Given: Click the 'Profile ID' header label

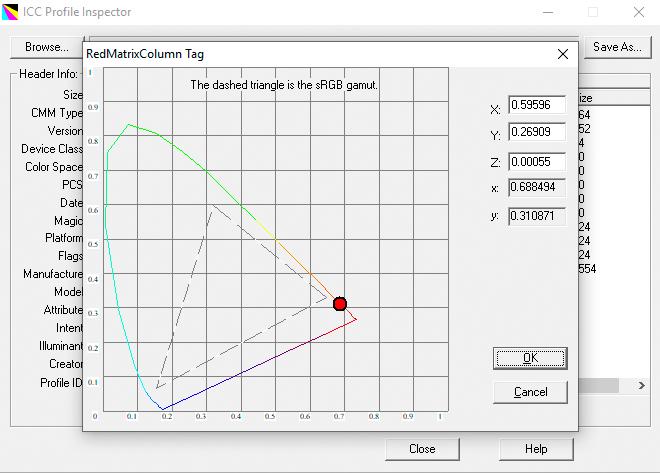Looking at the screenshot, I should coord(61,383).
